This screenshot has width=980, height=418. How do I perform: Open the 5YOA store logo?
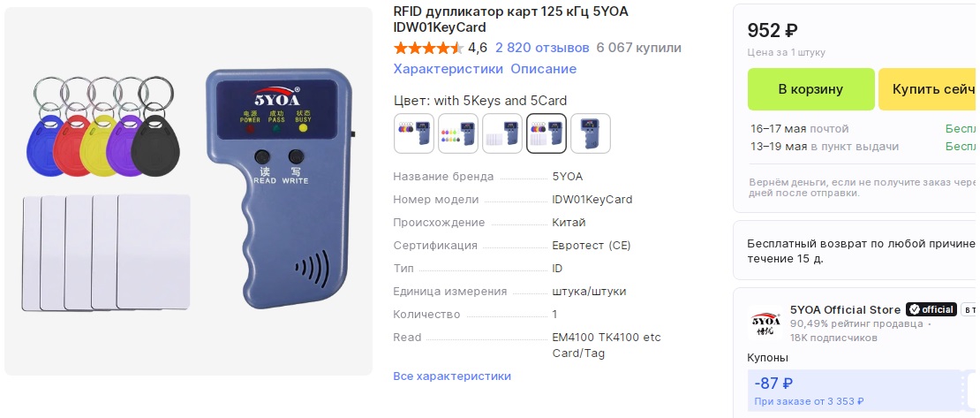coord(765,323)
